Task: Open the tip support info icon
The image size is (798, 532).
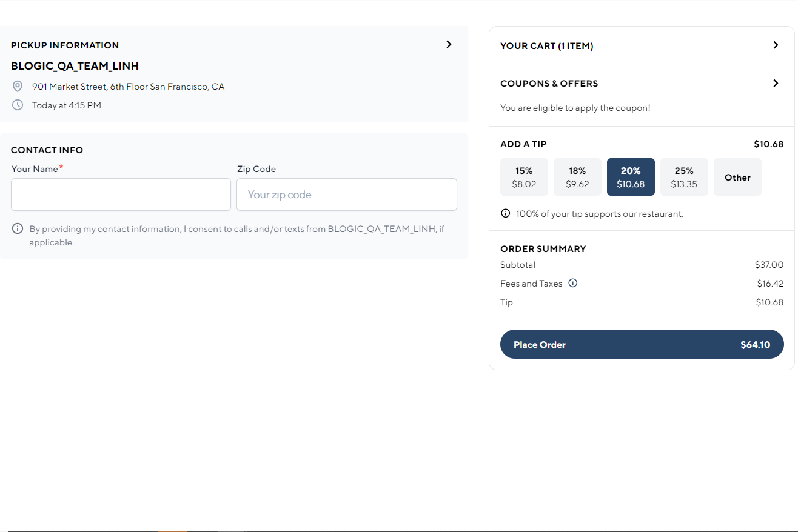Action: [x=505, y=213]
